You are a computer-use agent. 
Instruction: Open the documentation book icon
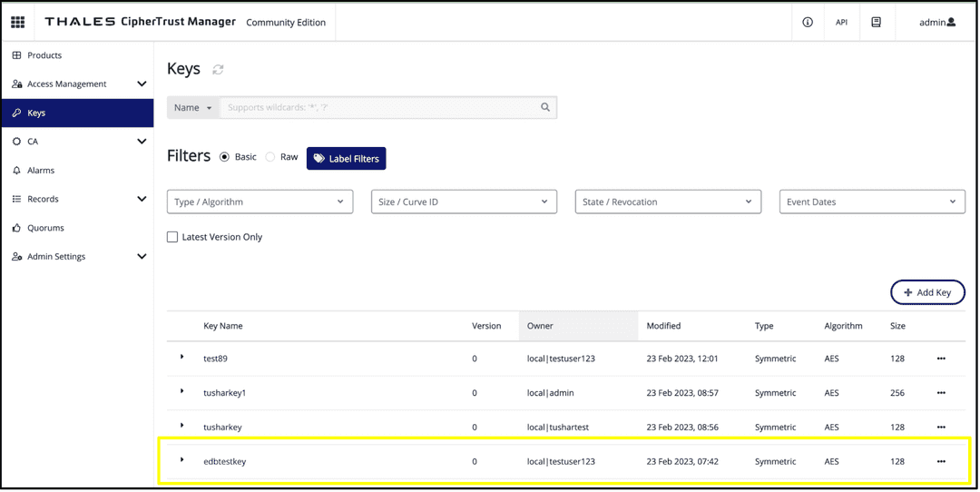pos(876,22)
